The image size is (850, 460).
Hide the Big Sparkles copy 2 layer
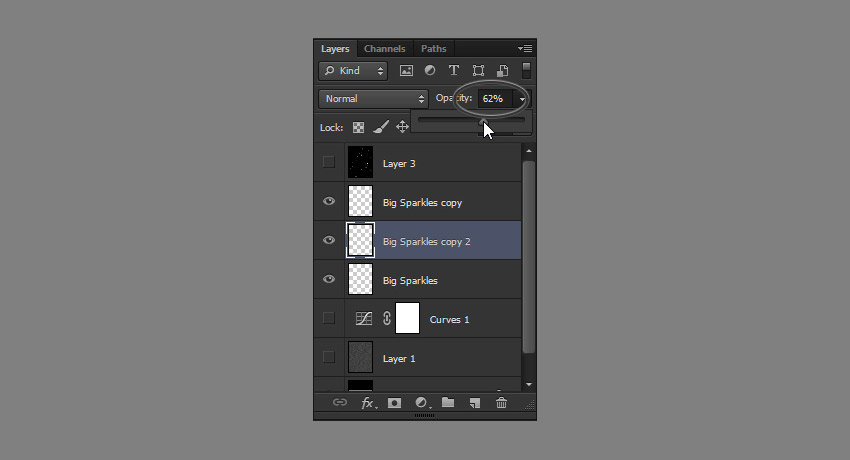coord(329,240)
